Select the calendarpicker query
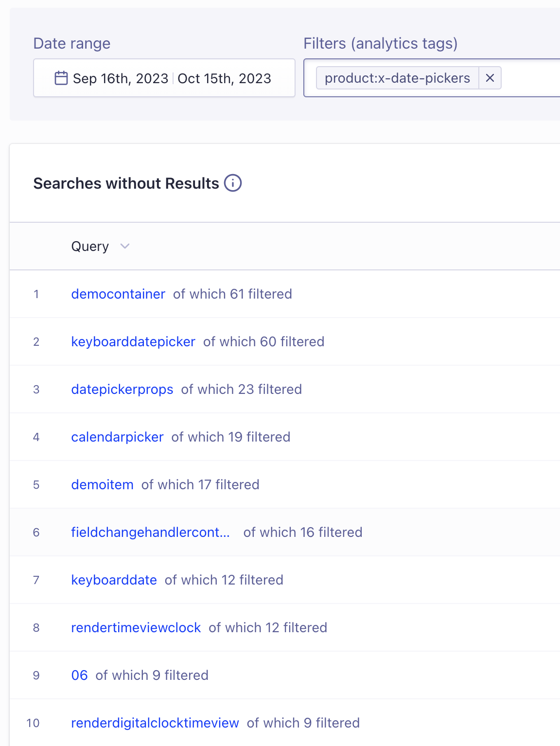Screen dimensions: 560x746 117,437
